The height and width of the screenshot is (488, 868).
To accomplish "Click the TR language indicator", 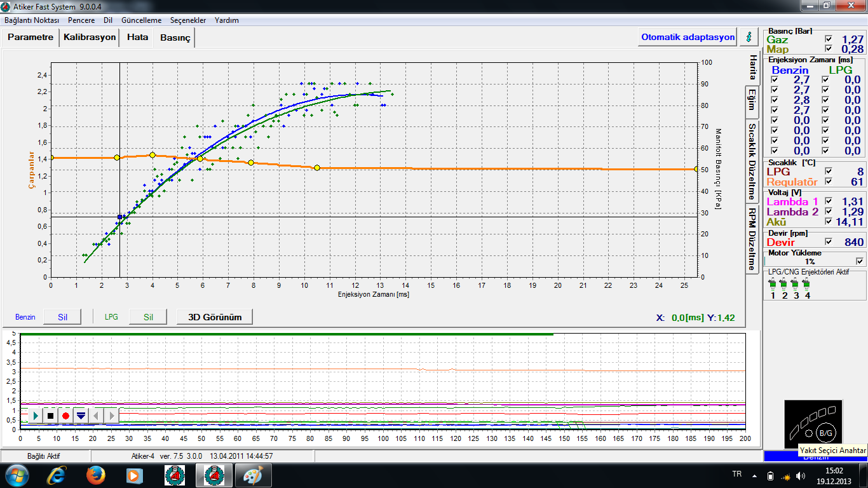I will tap(737, 475).
